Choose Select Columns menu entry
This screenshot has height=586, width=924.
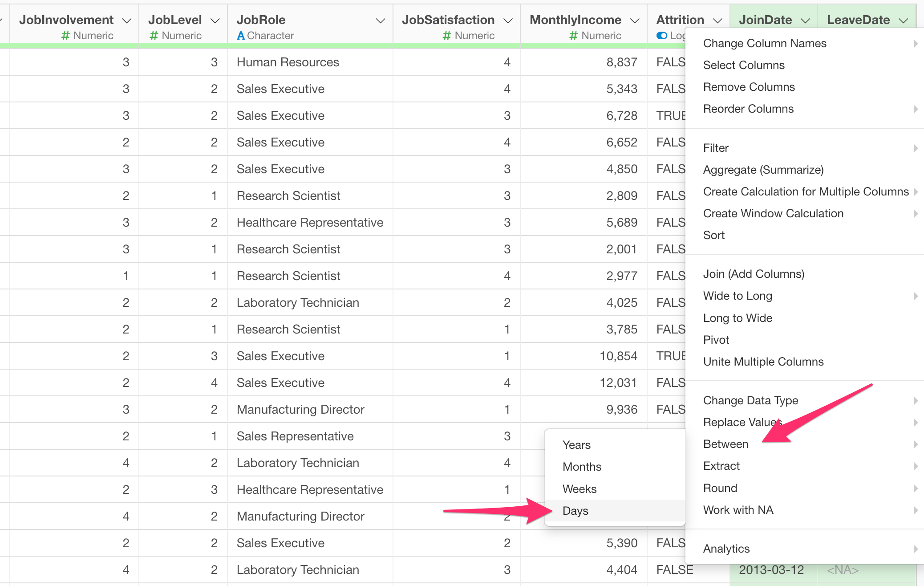805,65
